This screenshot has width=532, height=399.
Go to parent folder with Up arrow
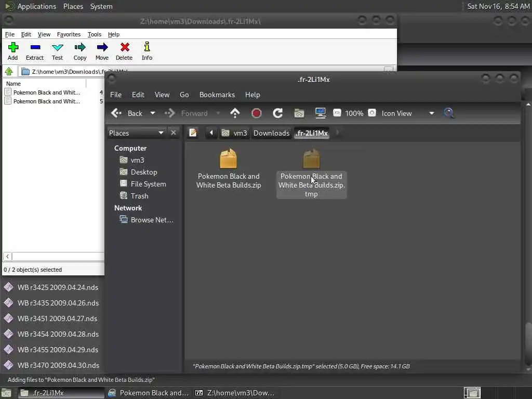tap(235, 113)
